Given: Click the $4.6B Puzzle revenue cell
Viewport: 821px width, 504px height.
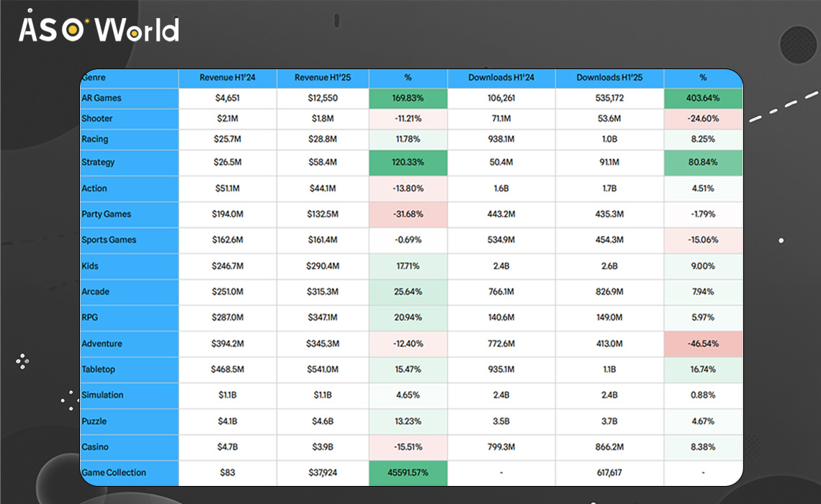Looking at the screenshot, I should point(323,421).
